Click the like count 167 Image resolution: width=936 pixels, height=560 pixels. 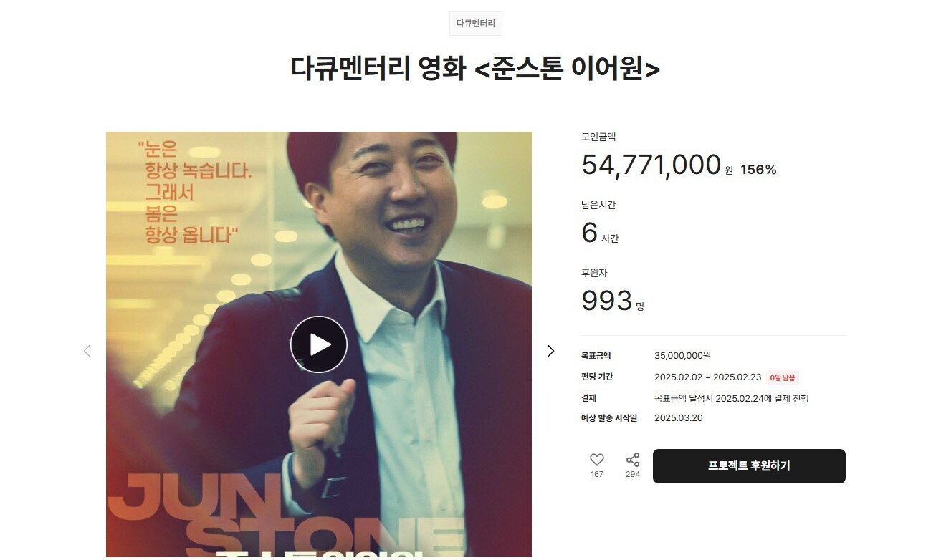tap(597, 474)
